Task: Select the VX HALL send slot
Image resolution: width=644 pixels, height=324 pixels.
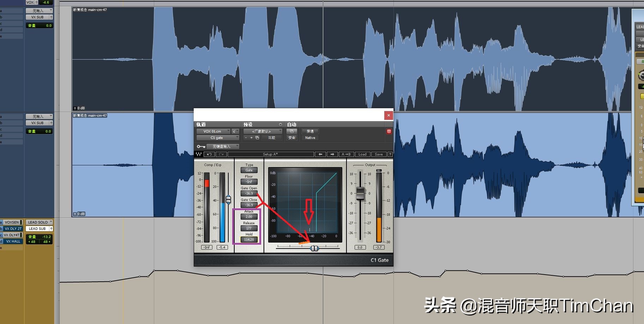Action: tap(12, 241)
